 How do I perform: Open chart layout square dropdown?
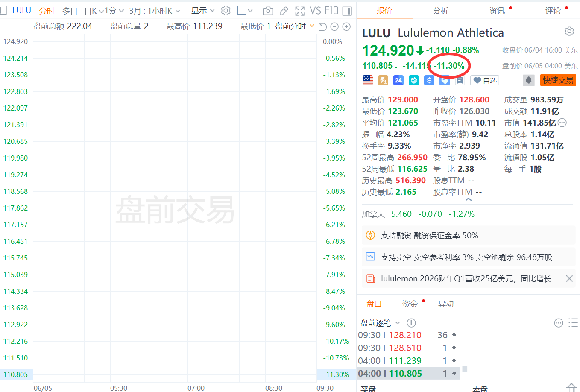245,11
